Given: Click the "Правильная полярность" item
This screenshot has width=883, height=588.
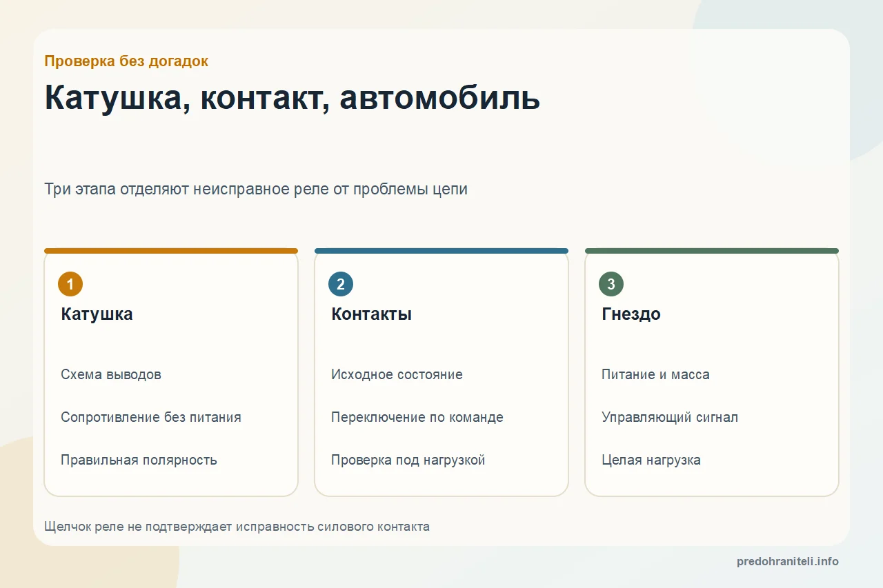Looking at the screenshot, I should click(139, 460).
